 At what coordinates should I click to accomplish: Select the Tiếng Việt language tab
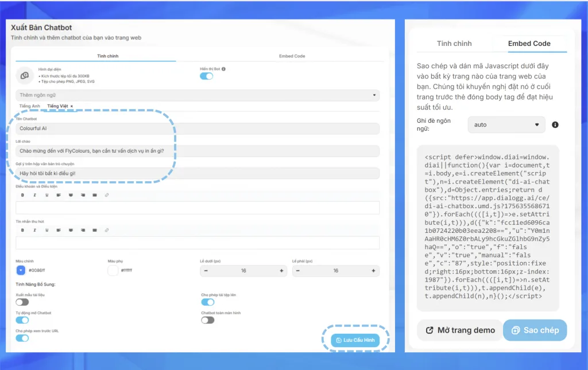coord(57,106)
